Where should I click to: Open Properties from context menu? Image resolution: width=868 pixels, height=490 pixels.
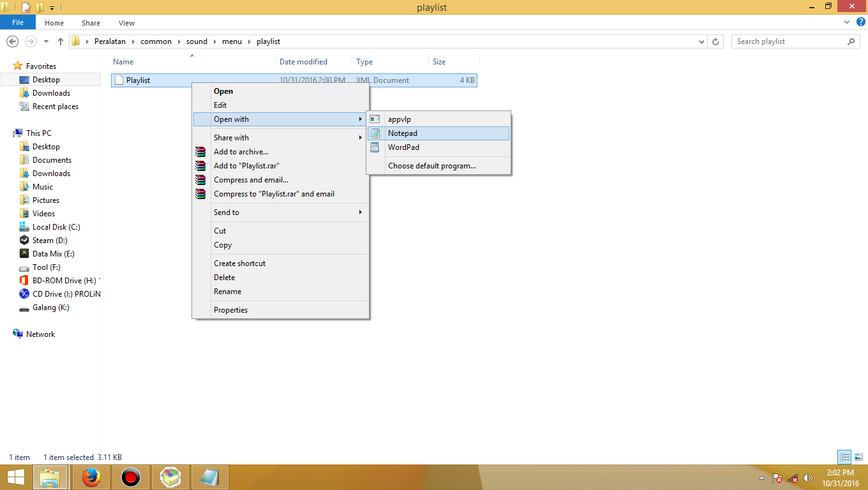[281, 310]
